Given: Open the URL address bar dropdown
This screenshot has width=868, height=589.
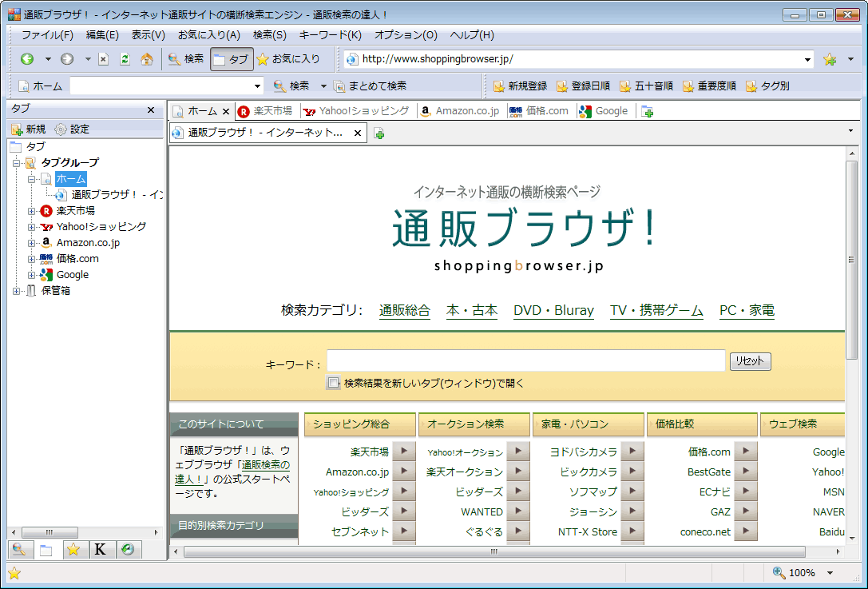Looking at the screenshot, I should pyautogui.click(x=807, y=59).
